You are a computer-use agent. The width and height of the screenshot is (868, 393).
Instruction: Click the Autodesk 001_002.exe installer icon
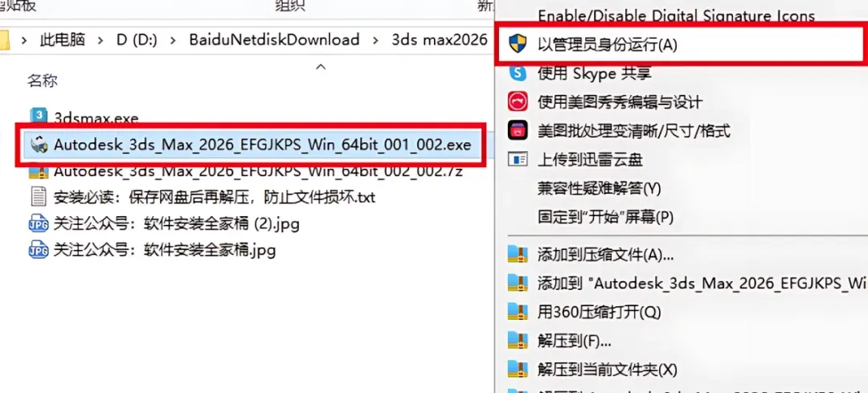pos(39,145)
